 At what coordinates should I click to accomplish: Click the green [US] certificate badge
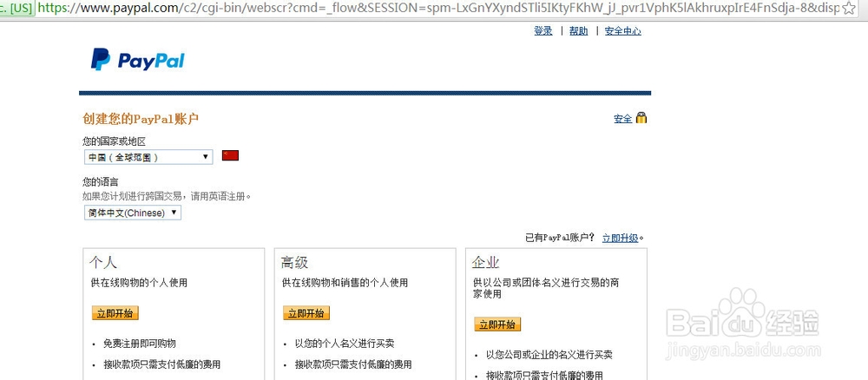coord(17,8)
